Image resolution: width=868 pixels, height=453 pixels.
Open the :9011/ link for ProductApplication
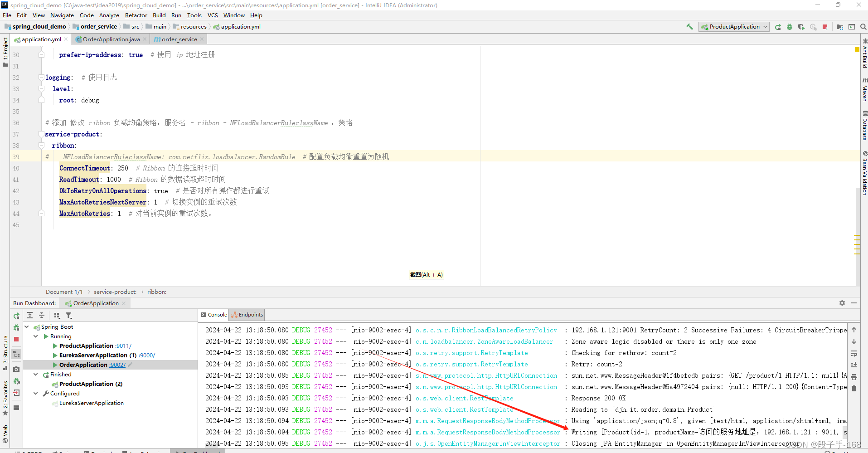pos(123,346)
